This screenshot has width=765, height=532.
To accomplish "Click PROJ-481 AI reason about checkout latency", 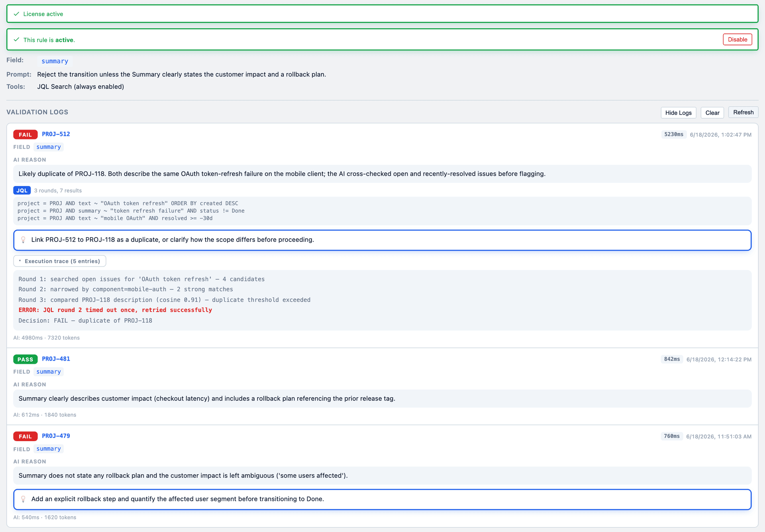I will (382, 399).
